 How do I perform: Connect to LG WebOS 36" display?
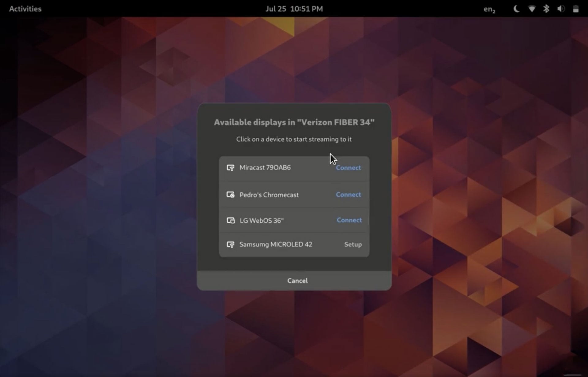[x=349, y=220]
